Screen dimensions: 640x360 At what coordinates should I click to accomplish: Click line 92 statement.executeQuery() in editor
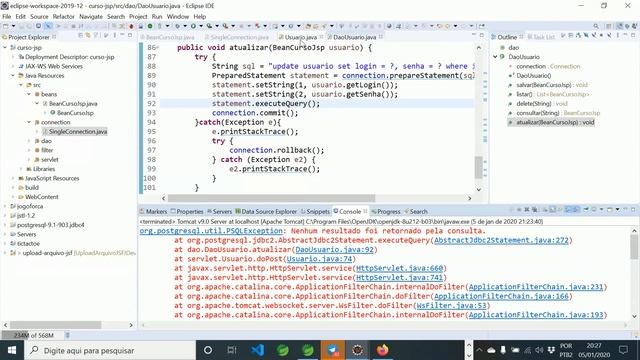[266, 103]
